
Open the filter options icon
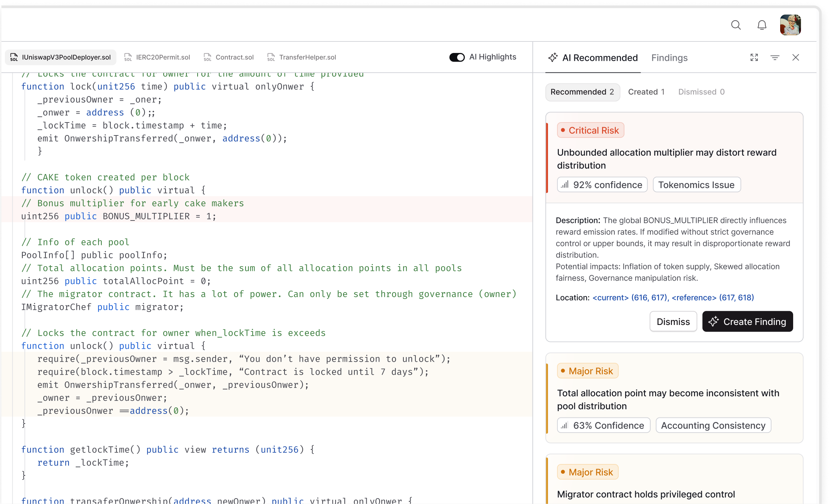[775, 57]
